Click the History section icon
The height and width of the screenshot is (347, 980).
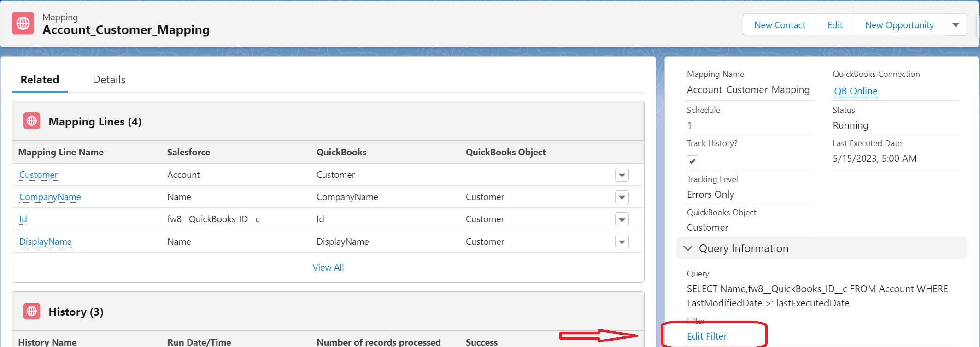[32, 312]
